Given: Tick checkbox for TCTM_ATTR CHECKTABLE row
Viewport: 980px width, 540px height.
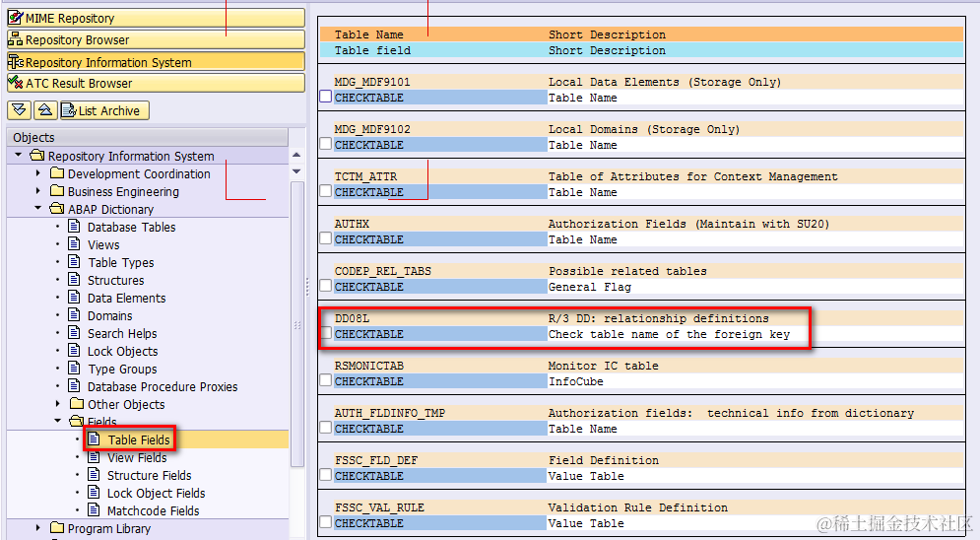Looking at the screenshot, I should pyautogui.click(x=326, y=191).
